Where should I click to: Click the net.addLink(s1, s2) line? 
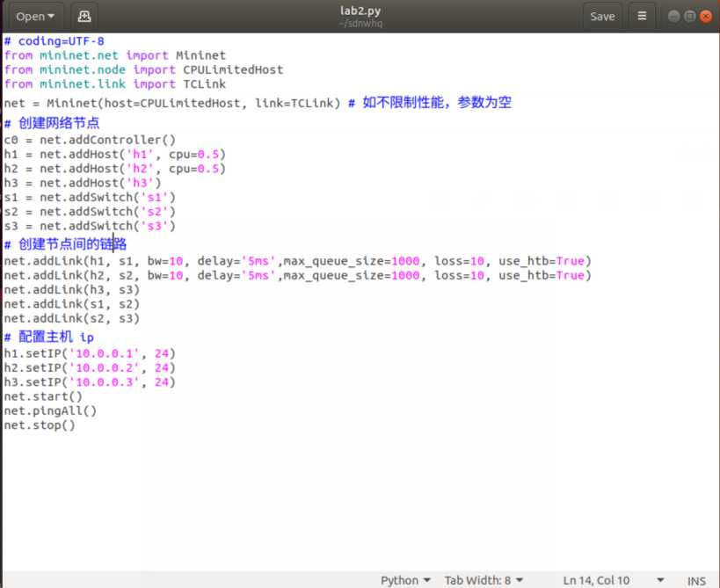point(71,304)
